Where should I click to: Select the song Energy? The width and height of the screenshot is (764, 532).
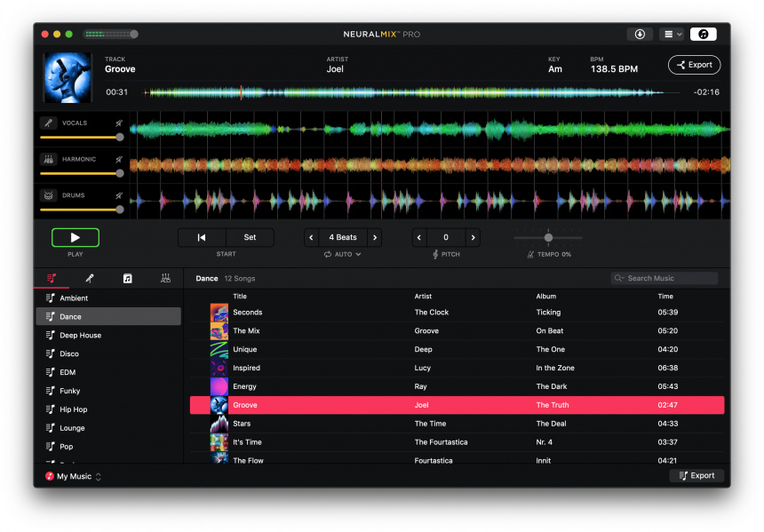[457, 386]
